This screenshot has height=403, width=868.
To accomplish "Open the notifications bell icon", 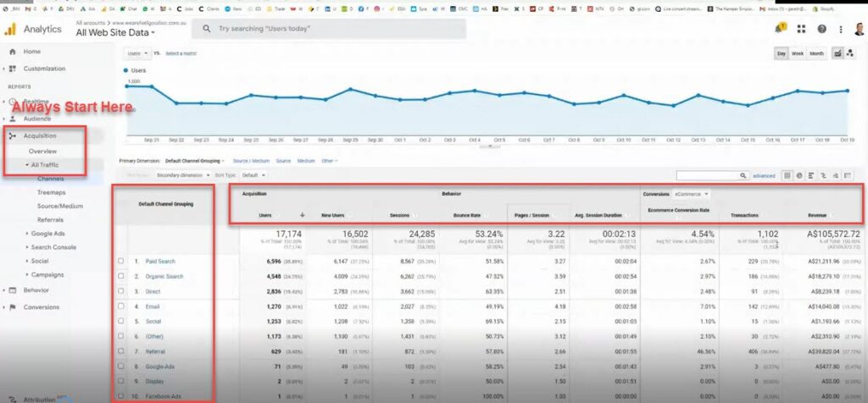I will 780,28.
